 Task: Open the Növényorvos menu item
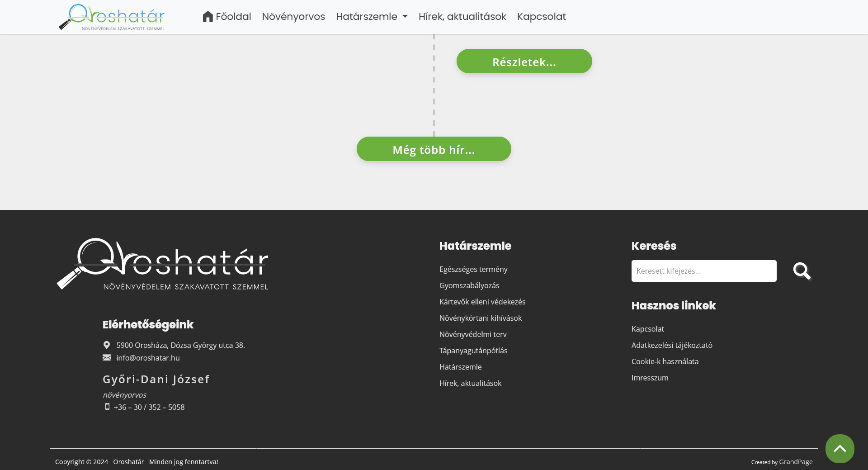click(x=293, y=17)
